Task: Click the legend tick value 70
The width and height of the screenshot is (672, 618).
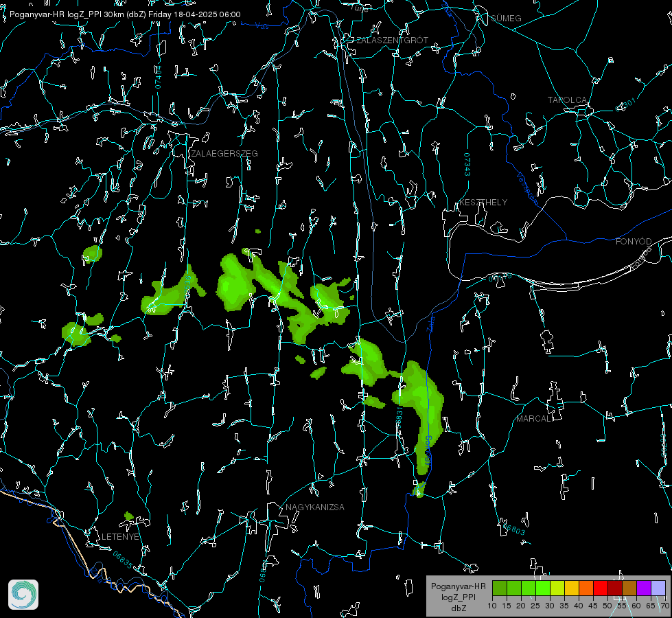Action: (x=664, y=606)
